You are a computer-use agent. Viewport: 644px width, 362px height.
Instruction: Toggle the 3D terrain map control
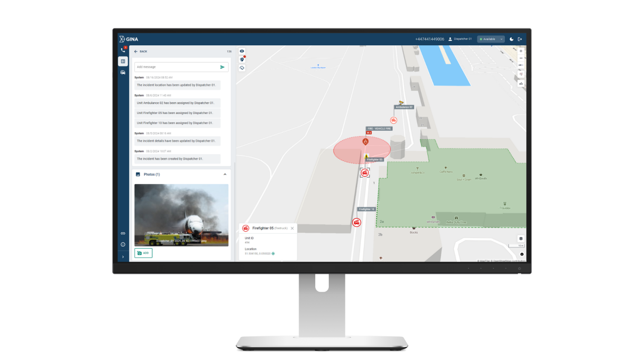pos(520,83)
